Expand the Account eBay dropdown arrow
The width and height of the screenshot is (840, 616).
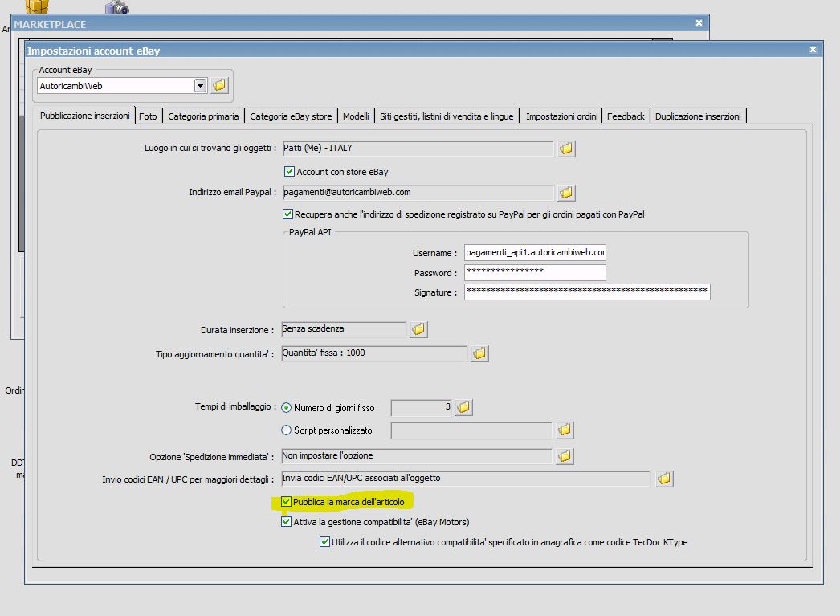click(200, 86)
